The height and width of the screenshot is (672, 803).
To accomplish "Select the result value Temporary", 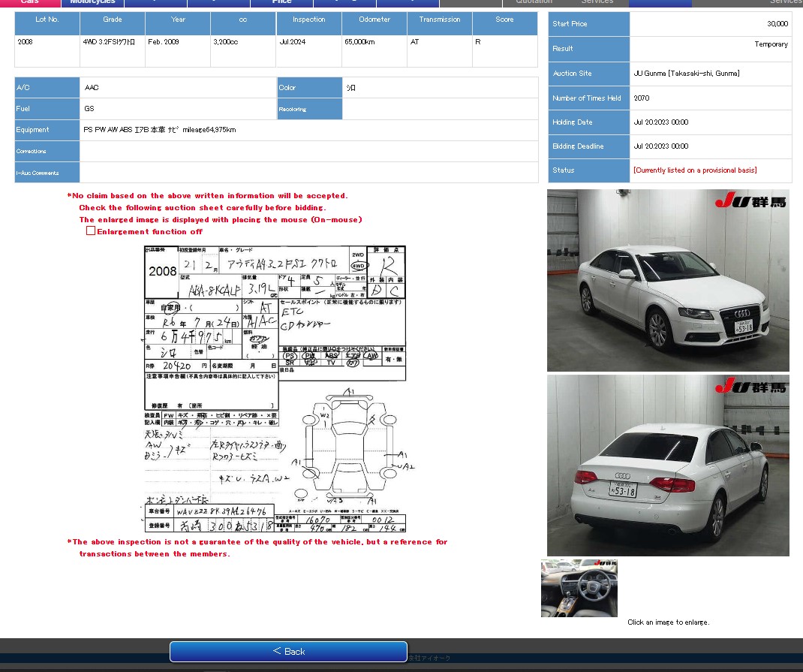I will click(771, 44).
